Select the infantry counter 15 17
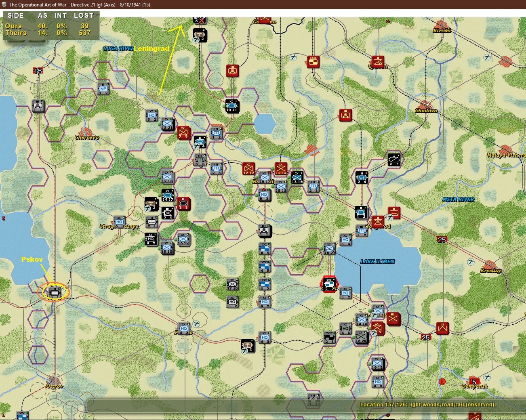526x420 pixels. click(265, 177)
